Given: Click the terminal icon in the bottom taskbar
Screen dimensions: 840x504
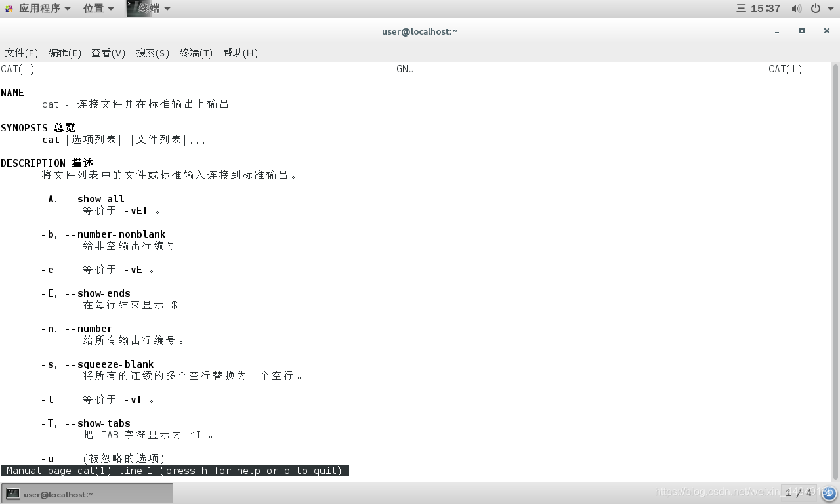Looking at the screenshot, I should (x=13, y=493).
